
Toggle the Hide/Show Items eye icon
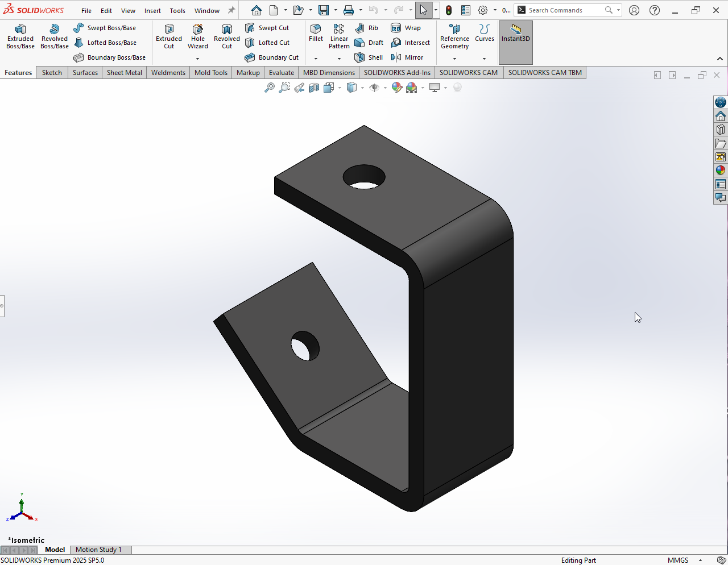[374, 88]
